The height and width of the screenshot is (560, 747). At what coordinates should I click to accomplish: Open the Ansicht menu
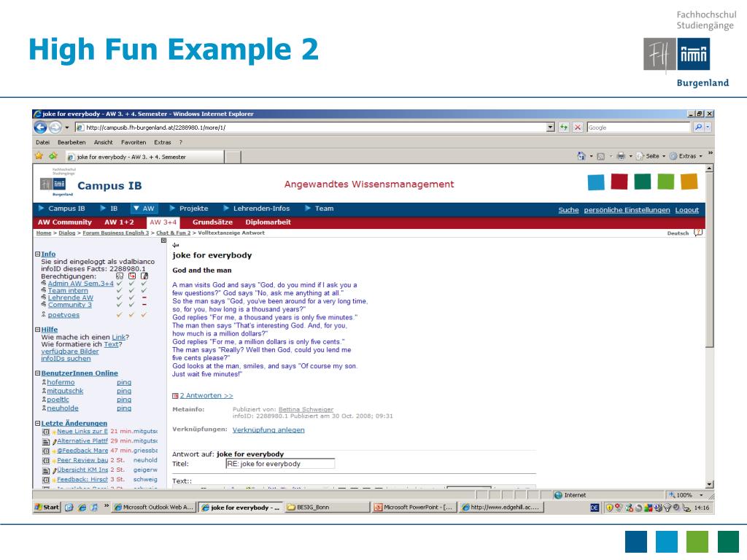coord(104,142)
